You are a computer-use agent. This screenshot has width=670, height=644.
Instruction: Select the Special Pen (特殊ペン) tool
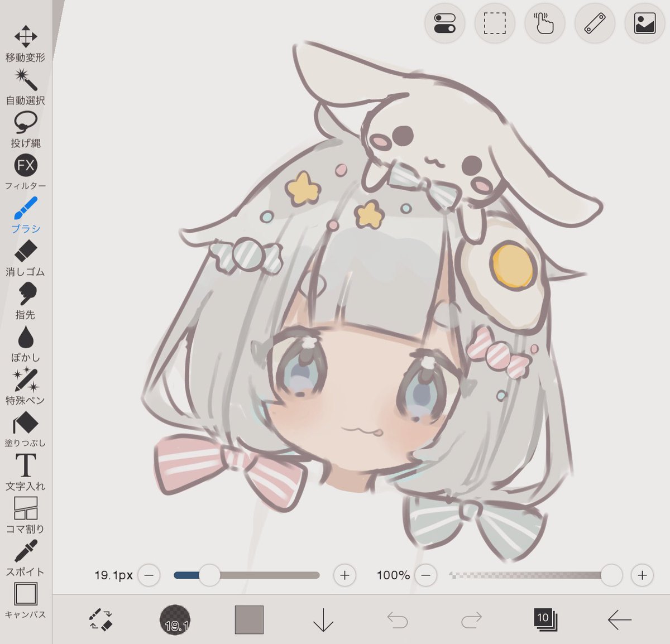26,386
